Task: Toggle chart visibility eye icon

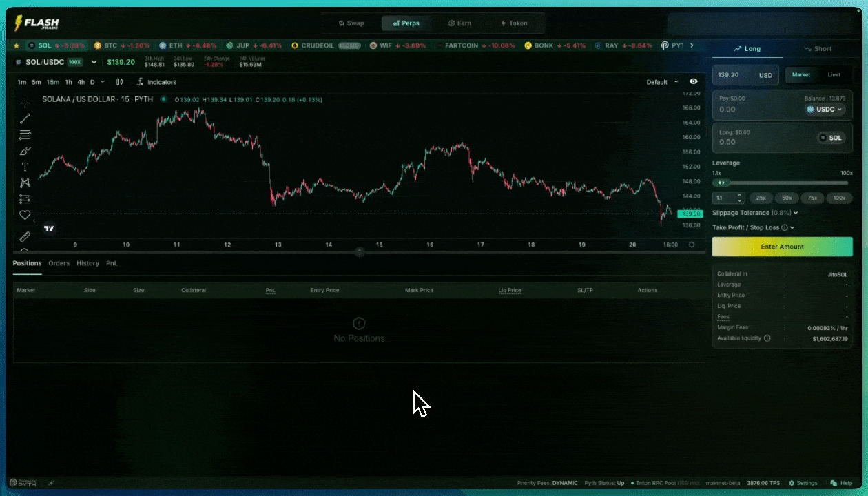Action: (693, 82)
